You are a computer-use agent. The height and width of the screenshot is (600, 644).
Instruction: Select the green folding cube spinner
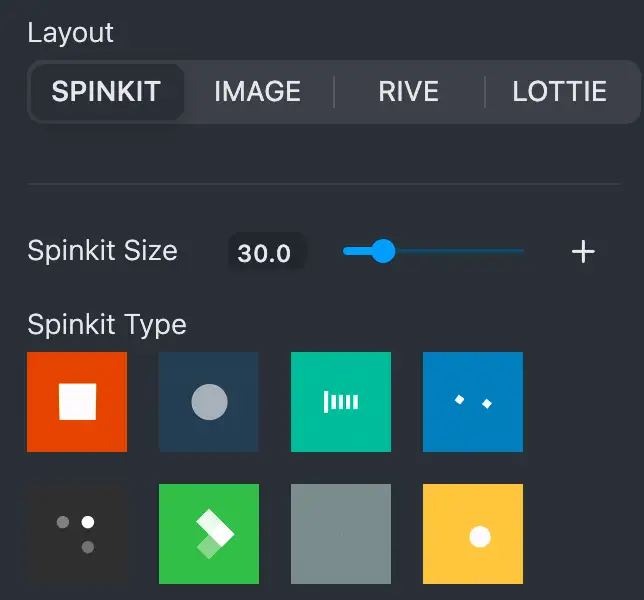point(209,534)
